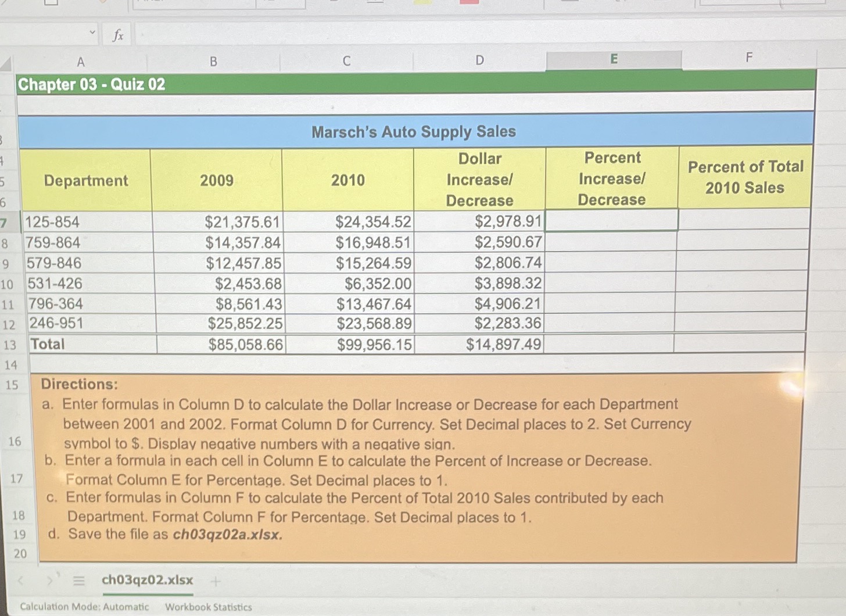This screenshot has height=616, width=846.
Task: Select row 20 header
Action: pos(20,553)
